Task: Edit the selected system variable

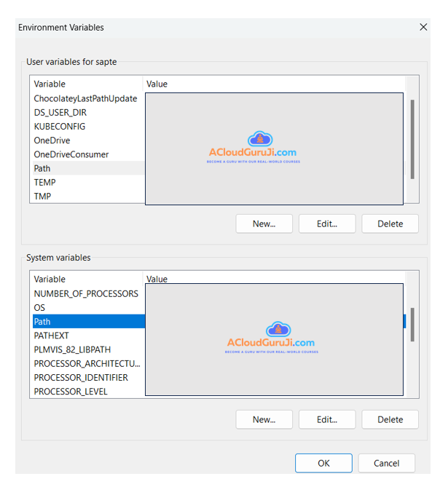Action: click(327, 419)
